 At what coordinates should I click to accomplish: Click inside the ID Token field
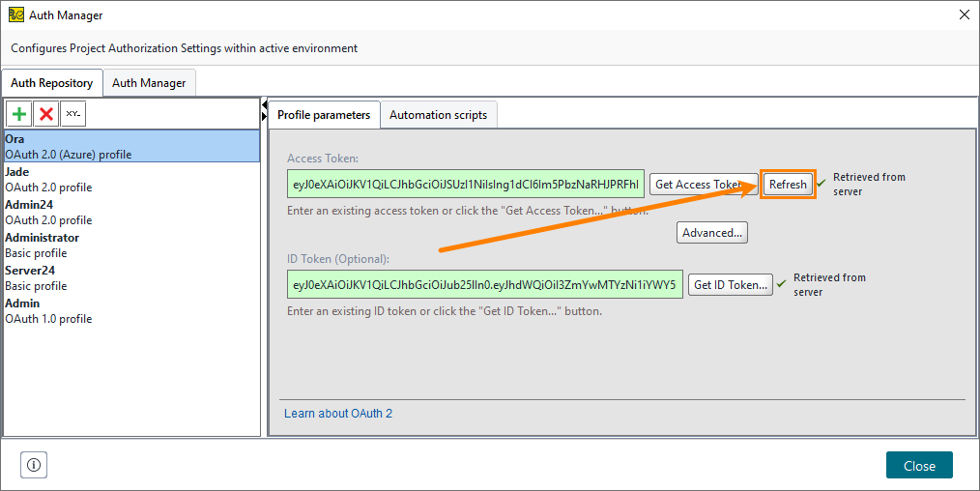485,285
